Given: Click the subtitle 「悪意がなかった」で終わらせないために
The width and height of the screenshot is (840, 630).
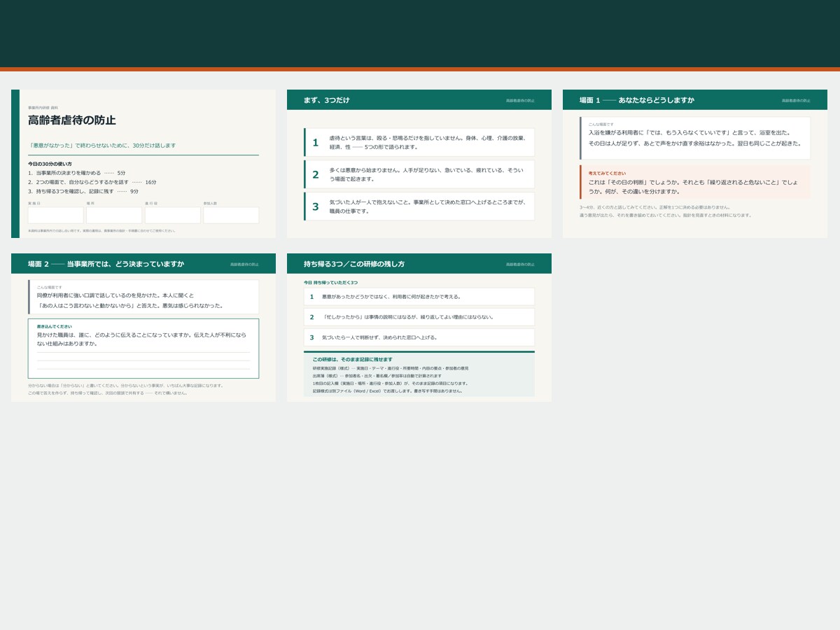Looking at the screenshot, I should pos(102,146).
